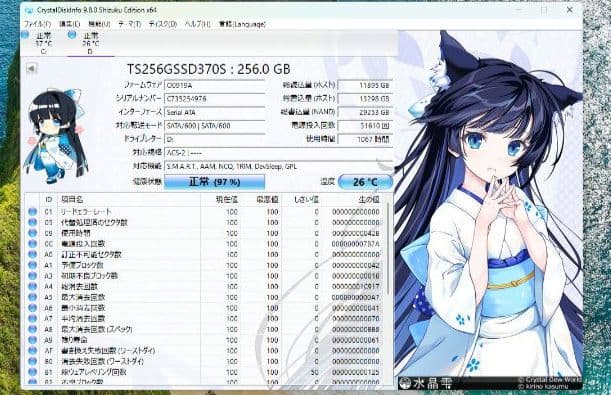Click the status orb of attribute 0C
This screenshot has height=395, width=611.
click(x=33, y=244)
